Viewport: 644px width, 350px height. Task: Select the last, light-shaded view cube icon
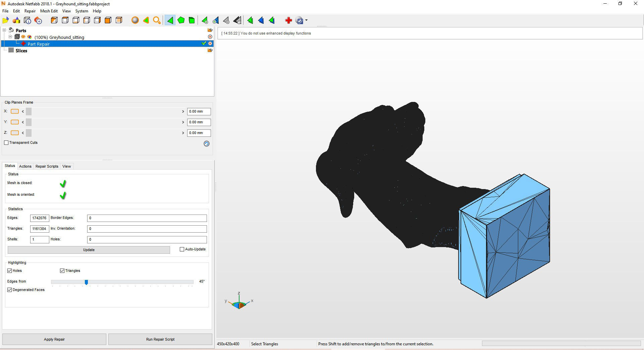click(x=119, y=20)
